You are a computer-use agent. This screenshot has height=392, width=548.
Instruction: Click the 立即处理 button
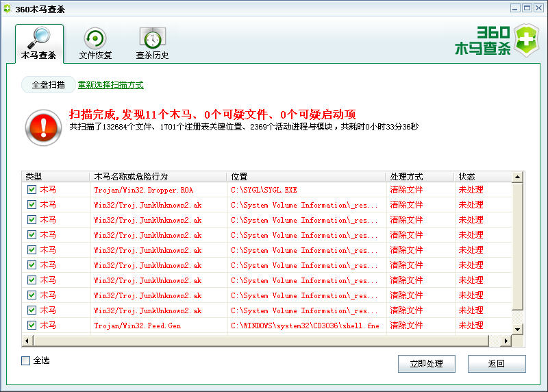426,364
